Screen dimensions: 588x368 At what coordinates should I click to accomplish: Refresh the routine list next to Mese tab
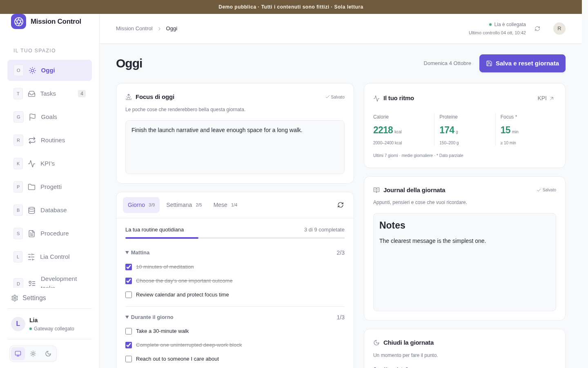click(341, 205)
